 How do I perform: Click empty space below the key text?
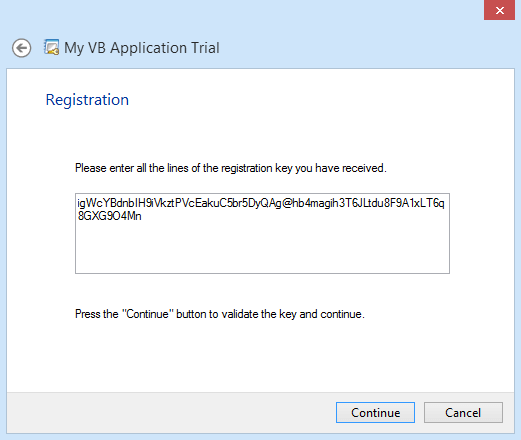click(262, 248)
